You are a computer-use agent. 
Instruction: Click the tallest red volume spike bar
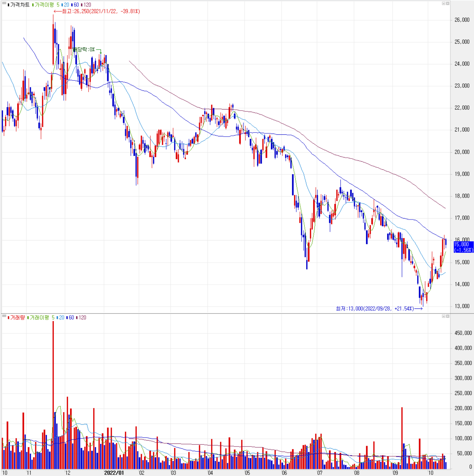pyautogui.click(x=53, y=395)
